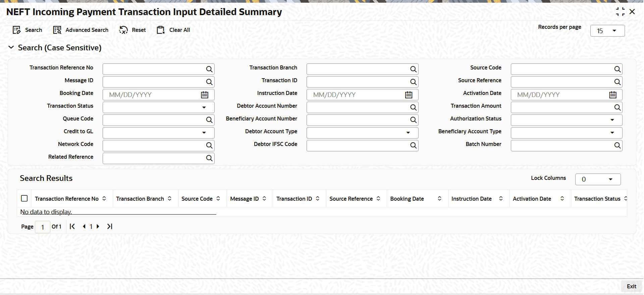The image size is (644, 295).
Task: Go to the previous results page
Action: [84, 227]
